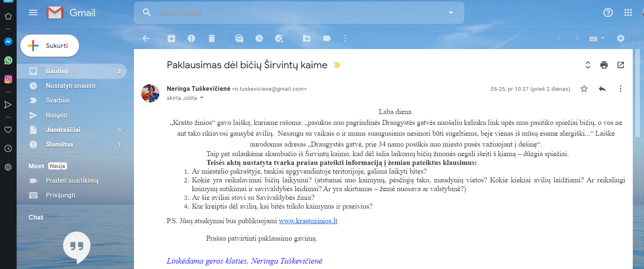This screenshot has width=644, height=269.
Task: Expand recipient details next to 'skirta Jolita'
Action: tap(202, 98)
